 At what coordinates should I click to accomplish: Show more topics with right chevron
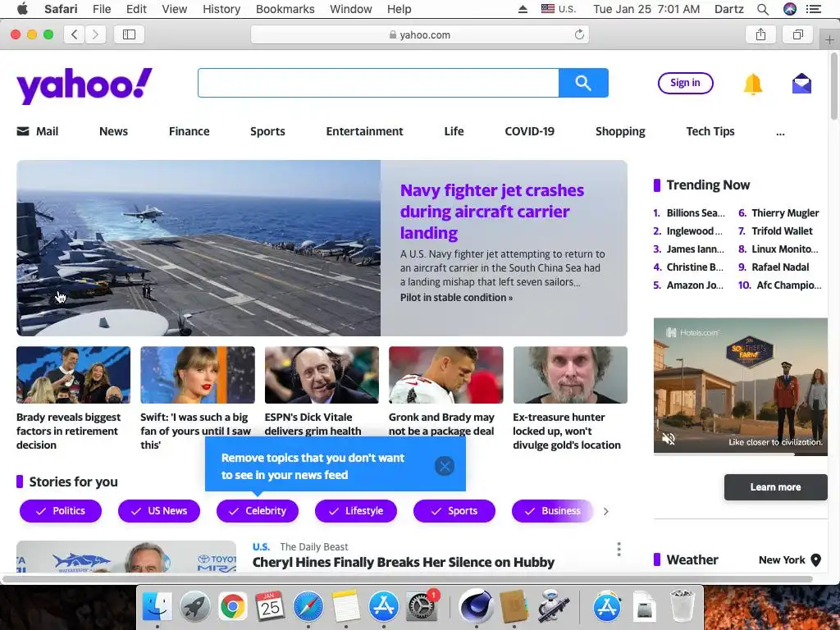pyautogui.click(x=606, y=512)
